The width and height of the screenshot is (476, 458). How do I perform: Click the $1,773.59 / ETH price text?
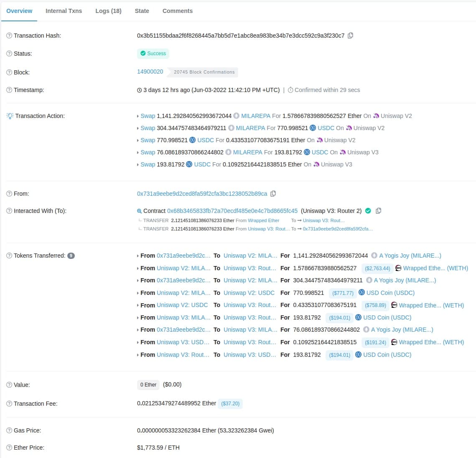point(158,448)
